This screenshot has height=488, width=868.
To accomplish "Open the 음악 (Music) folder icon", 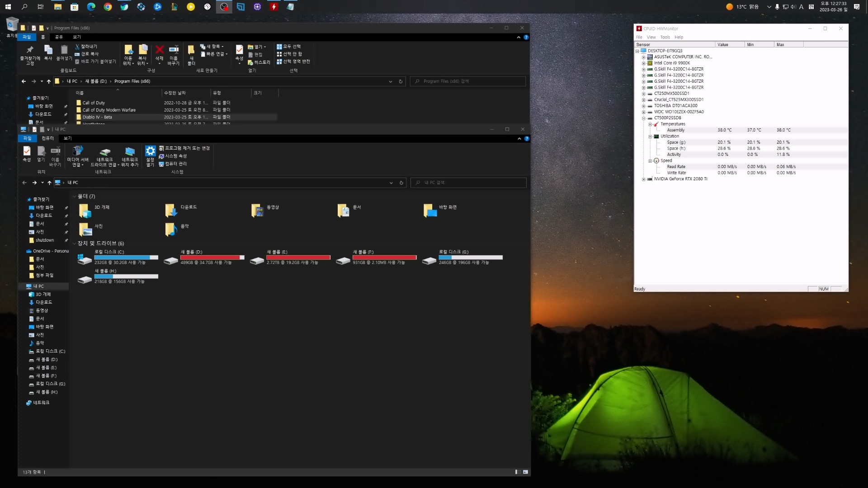I will (171, 230).
